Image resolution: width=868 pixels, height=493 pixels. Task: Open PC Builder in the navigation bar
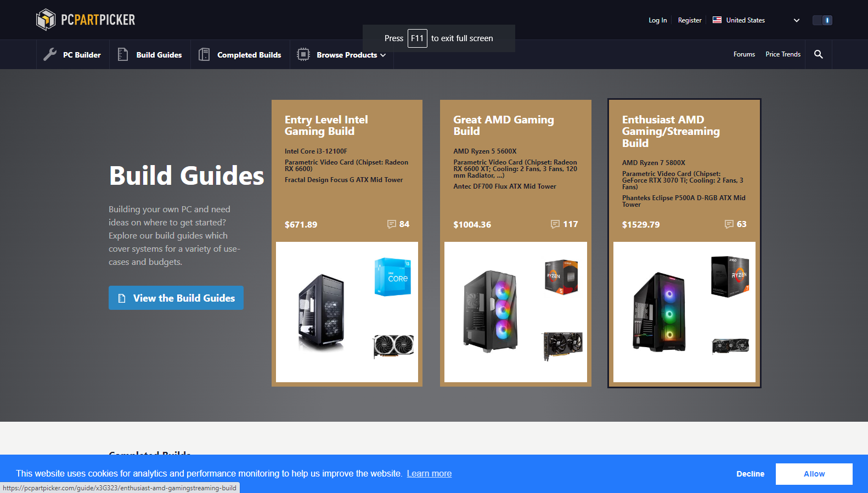pos(72,55)
